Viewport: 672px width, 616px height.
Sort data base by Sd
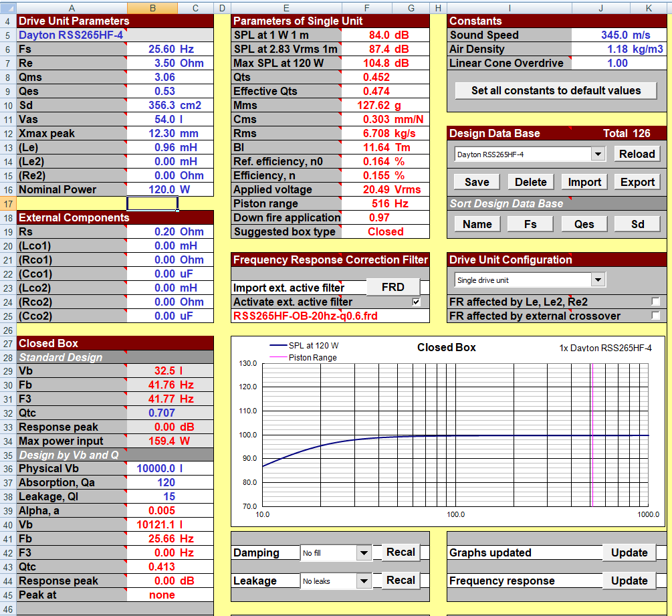[637, 224]
